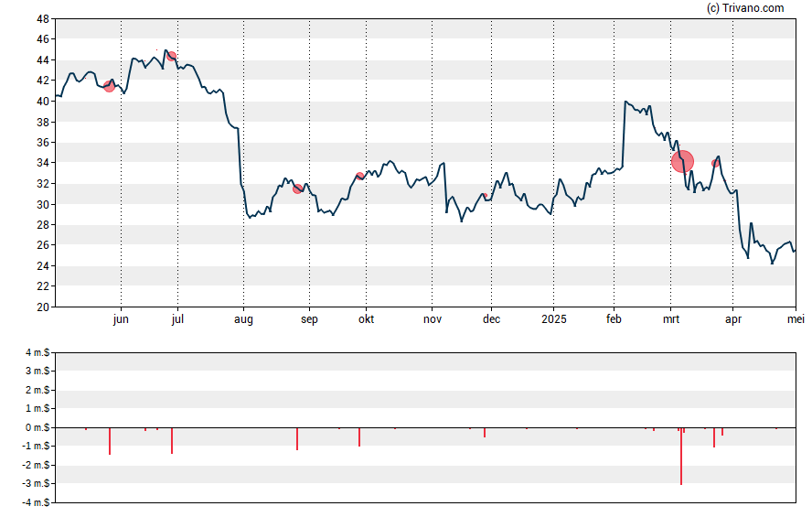Click the '-3 m.$' axis value
The height and width of the screenshot is (517, 812).
tap(37, 483)
